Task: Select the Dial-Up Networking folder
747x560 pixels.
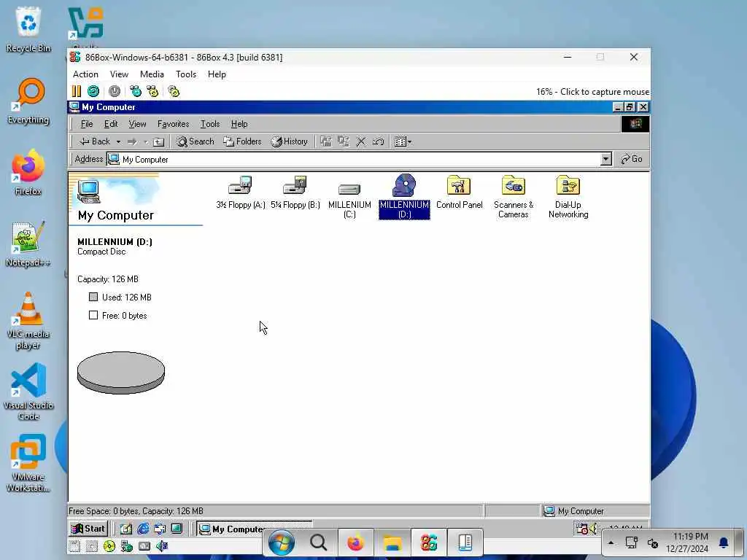Action: pyautogui.click(x=568, y=197)
